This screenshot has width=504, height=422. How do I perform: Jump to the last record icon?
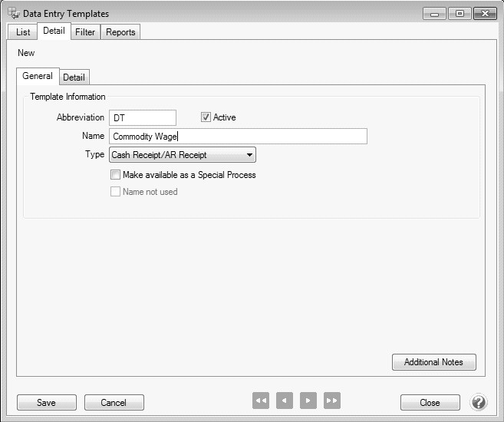(x=332, y=401)
